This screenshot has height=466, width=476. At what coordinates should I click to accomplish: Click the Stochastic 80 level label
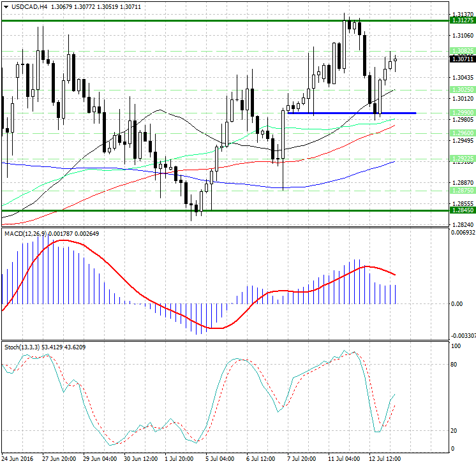(x=455, y=365)
